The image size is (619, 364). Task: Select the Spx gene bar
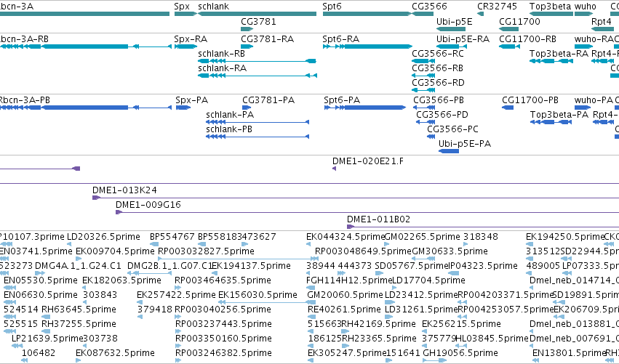(185, 14)
